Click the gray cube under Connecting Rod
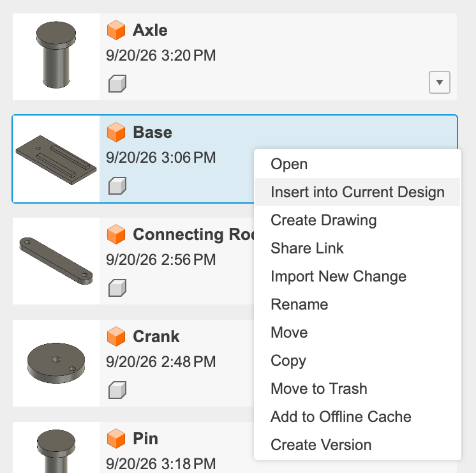This screenshot has width=476, height=473. coord(117,288)
